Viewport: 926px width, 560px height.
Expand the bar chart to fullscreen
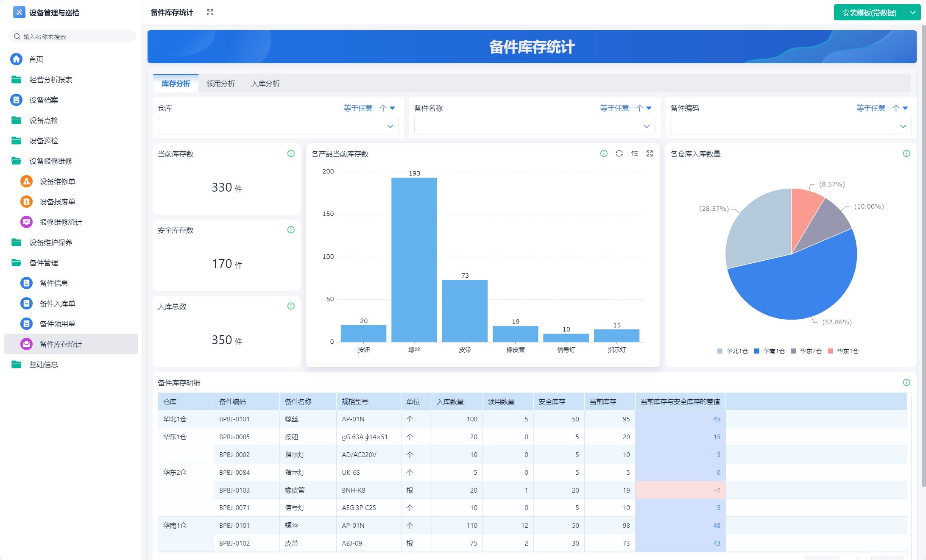click(650, 153)
